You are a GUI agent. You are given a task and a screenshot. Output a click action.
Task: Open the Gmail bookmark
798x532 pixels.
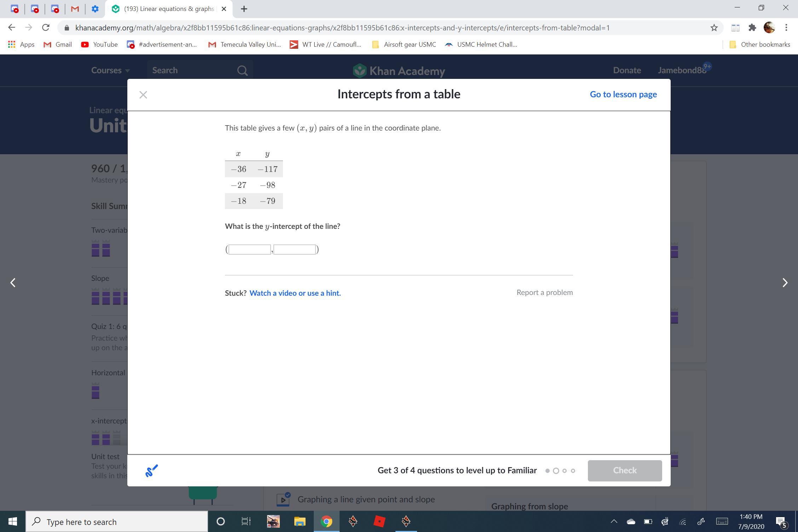point(58,45)
